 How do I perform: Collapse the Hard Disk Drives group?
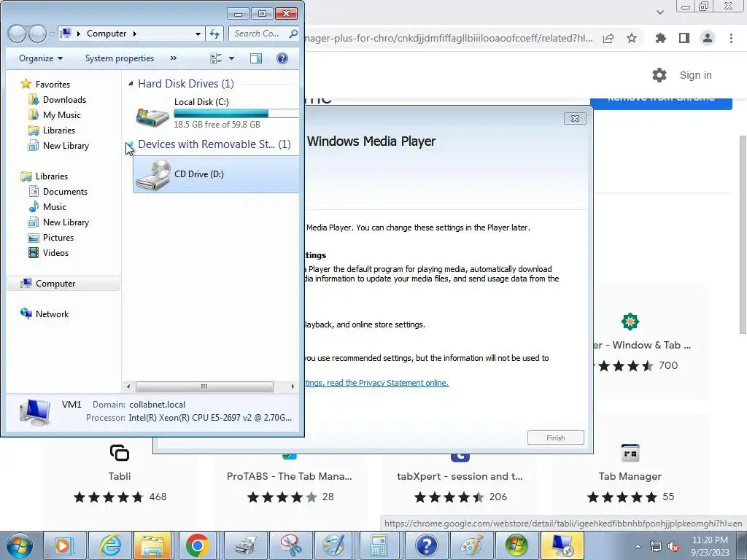point(131,83)
